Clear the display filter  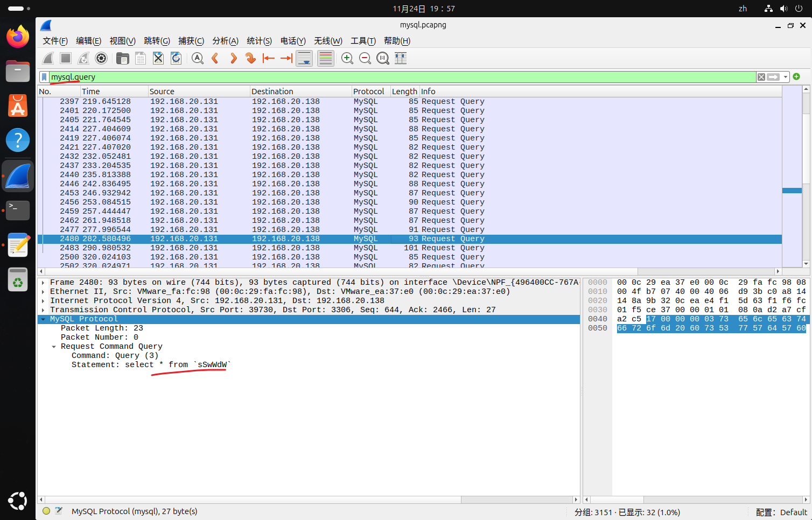(x=761, y=77)
